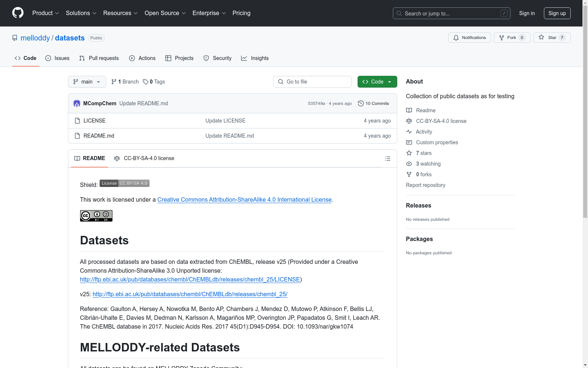Select the Code tab

(26, 58)
